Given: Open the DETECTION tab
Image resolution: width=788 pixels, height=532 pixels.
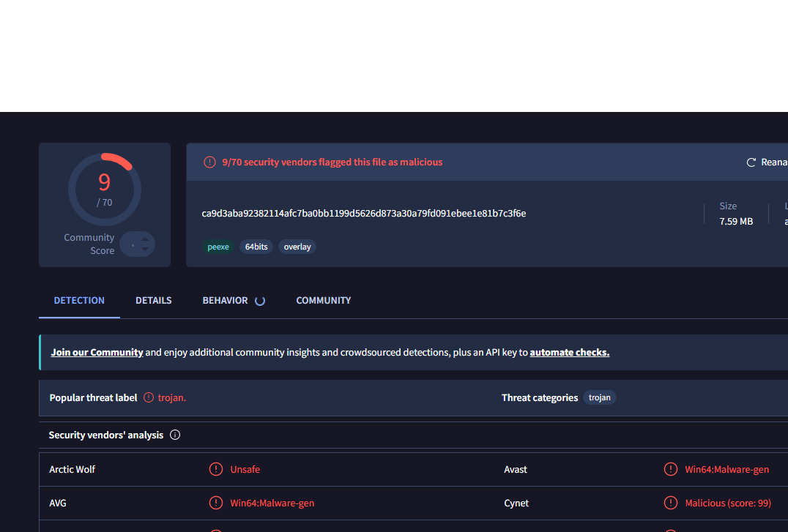Looking at the screenshot, I should click(x=79, y=301).
